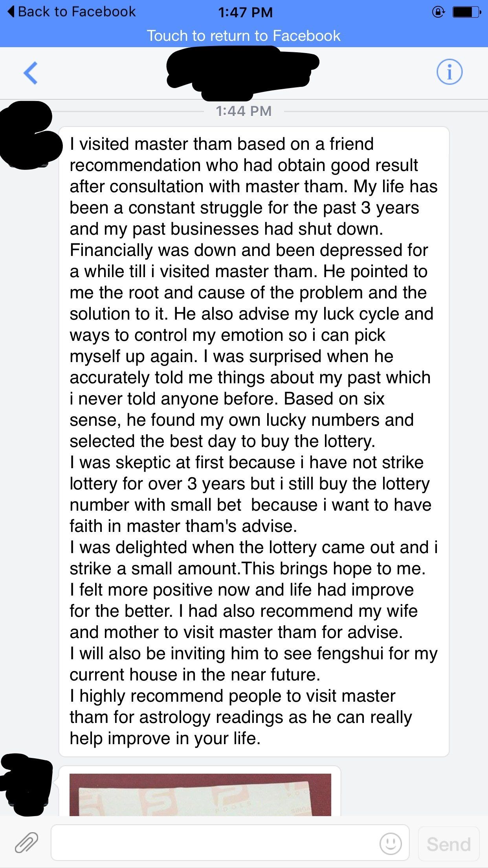Open the emoji smiley picker
Image resolution: width=488 pixels, height=868 pixels.
pos(391,843)
